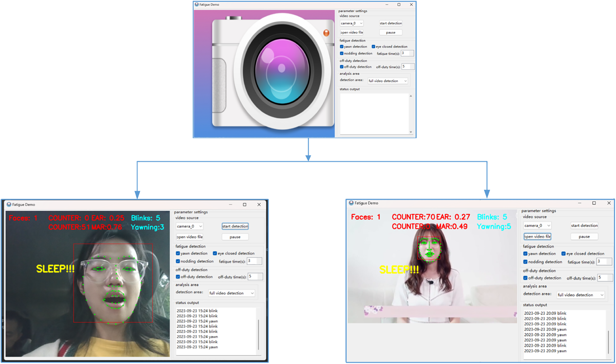Click the up arrow of the empty status output scrollbar
This screenshot has height=364, width=616.
(411, 96)
